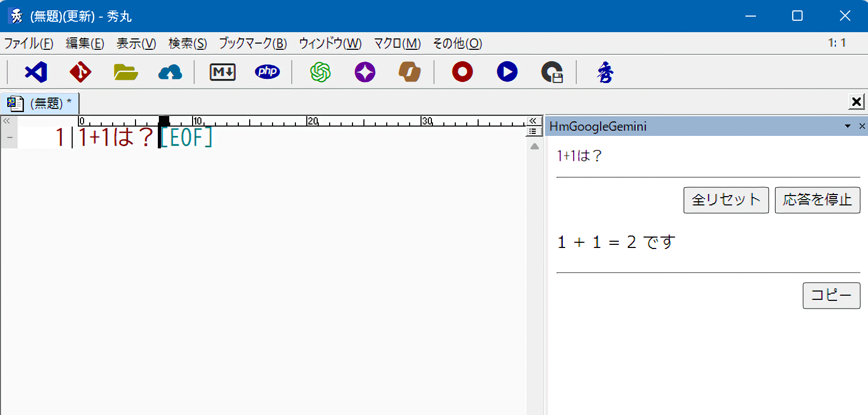
Task: Click the open folder toolbar icon
Action: point(126,72)
